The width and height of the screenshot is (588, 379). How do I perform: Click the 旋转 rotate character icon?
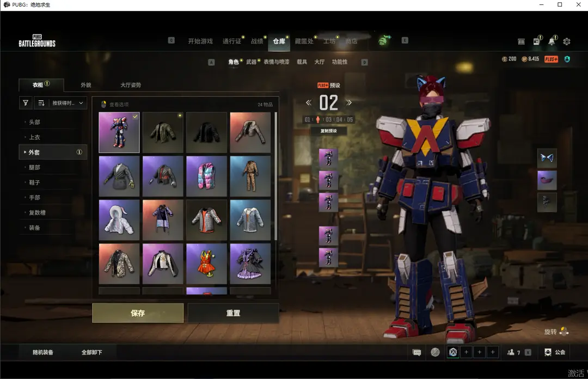(563, 331)
